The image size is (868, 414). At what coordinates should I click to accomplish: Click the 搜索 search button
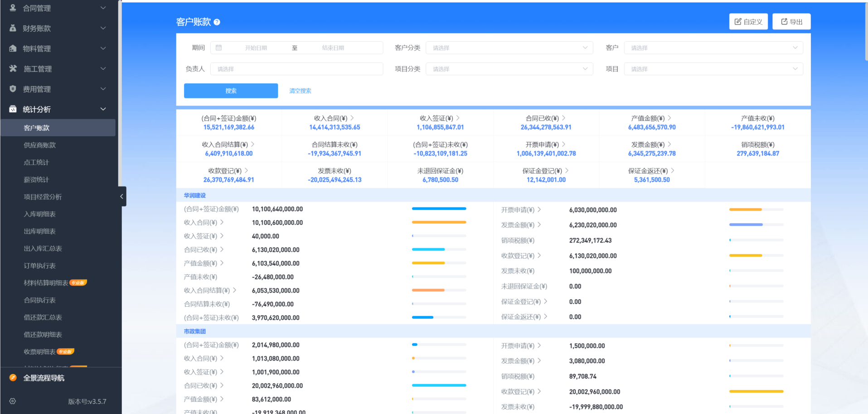(x=231, y=91)
